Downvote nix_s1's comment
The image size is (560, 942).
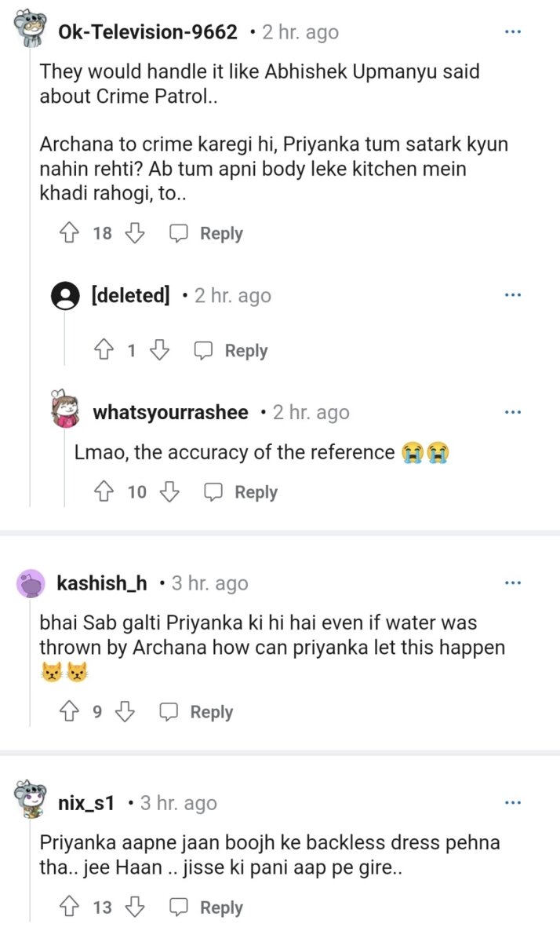pos(136,907)
